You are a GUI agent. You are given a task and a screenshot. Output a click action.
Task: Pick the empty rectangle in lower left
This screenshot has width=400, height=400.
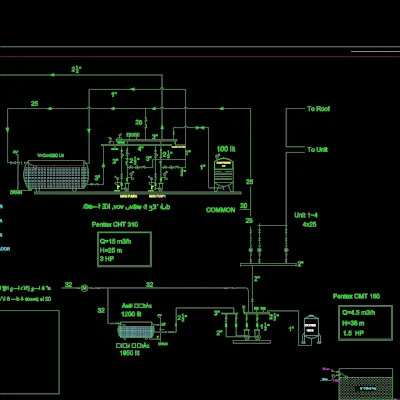29,352
